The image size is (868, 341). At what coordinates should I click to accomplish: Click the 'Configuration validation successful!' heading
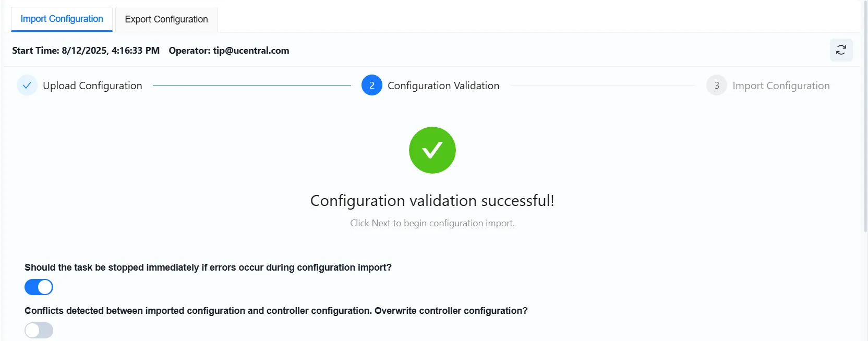(432, 201)
